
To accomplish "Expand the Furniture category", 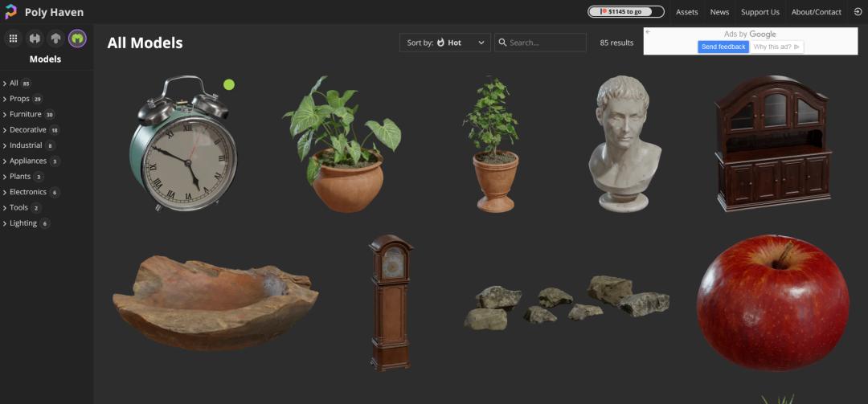I will tap(25, 114).
